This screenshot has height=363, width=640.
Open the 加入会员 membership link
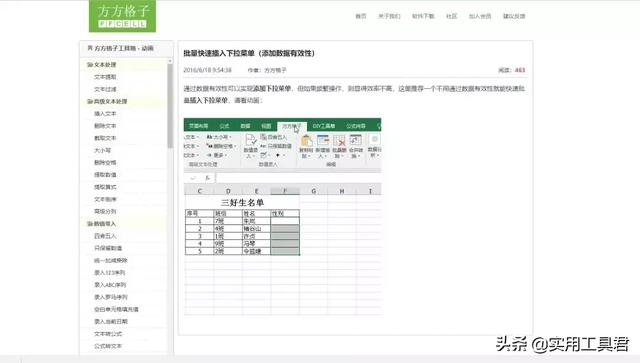[x=480, y=16]
